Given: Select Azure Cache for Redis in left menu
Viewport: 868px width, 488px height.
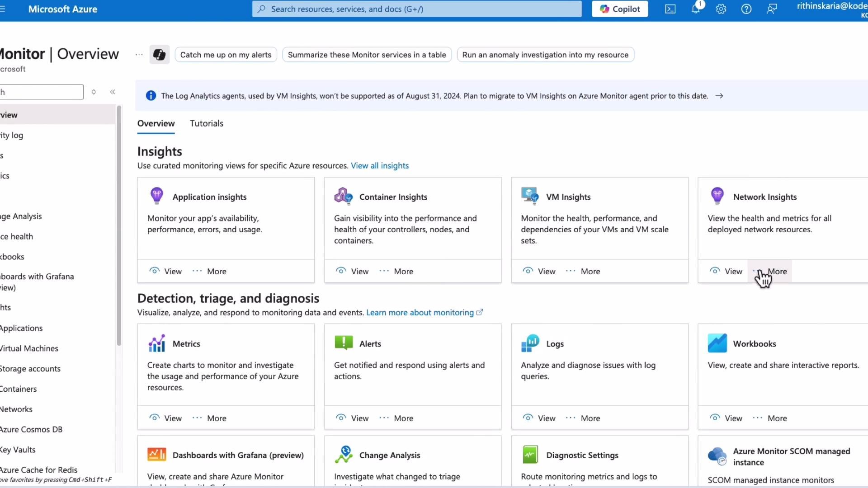Looking at the screenshot, I should (x=57, y=469).
